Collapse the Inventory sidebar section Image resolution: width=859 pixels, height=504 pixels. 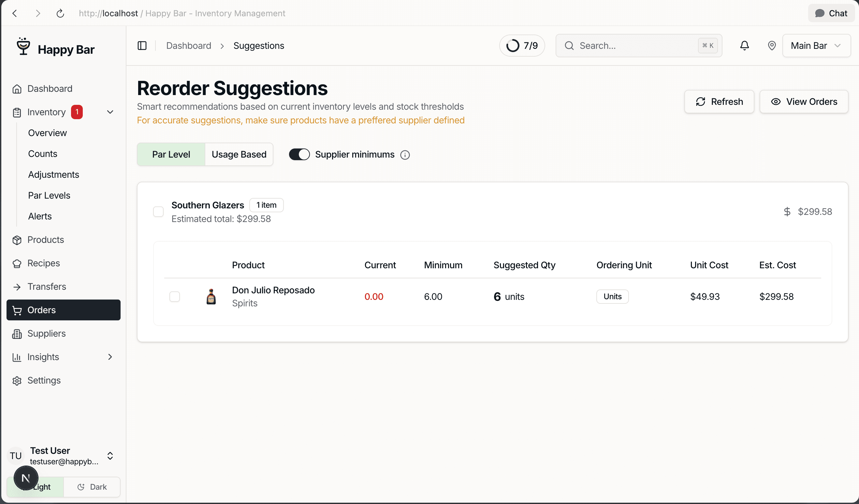coord(110,112)
